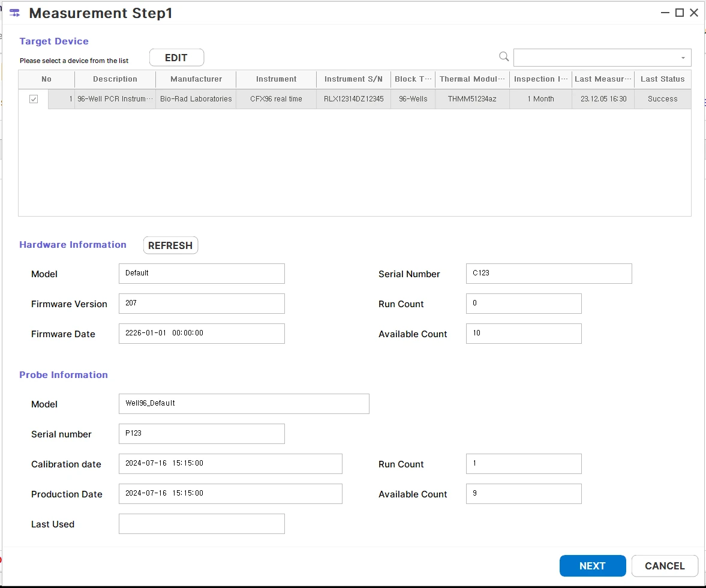Click the Firmware Date field
Screen dimensions: 706x588
[202, 334]
